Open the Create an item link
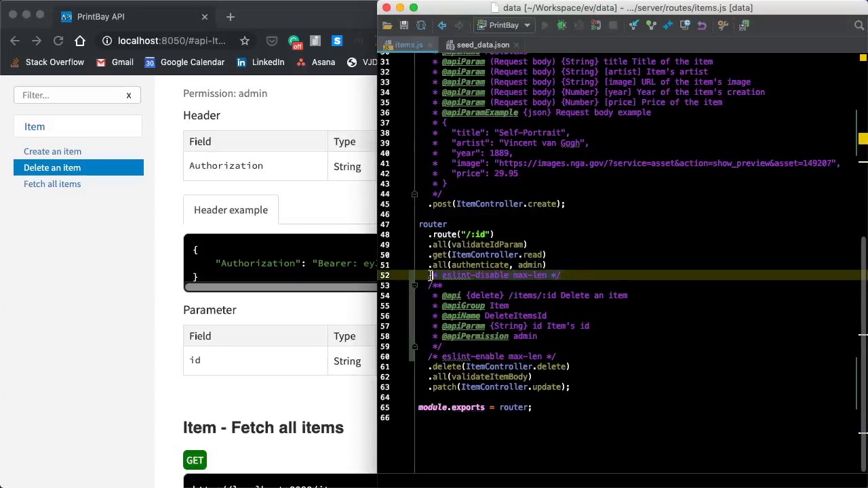Image resolution: width=868 pixels, height=488 pixels. pyautogui.click(x=52, y=151)
